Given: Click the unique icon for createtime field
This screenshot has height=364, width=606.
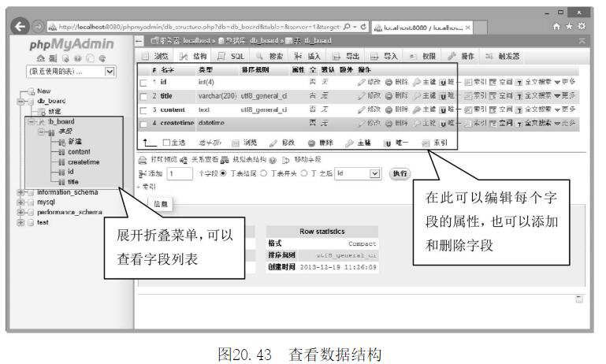Looking at the screenshot, I should [446, 123].
